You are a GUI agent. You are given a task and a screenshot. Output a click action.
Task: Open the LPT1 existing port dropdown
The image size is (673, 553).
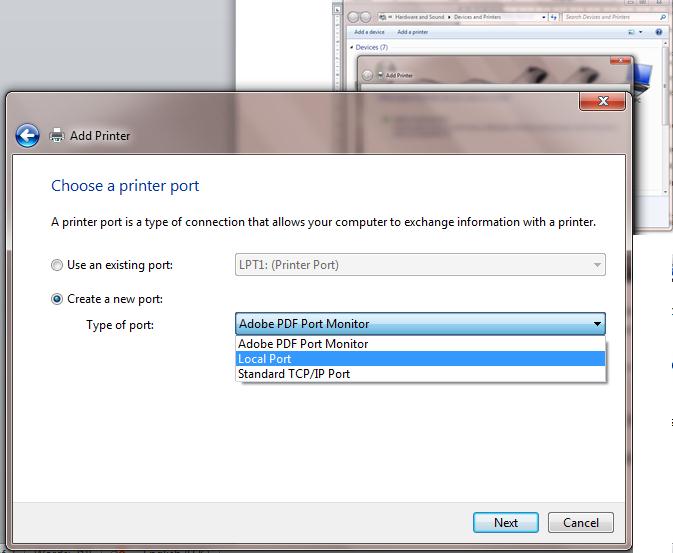pos(597,265)
